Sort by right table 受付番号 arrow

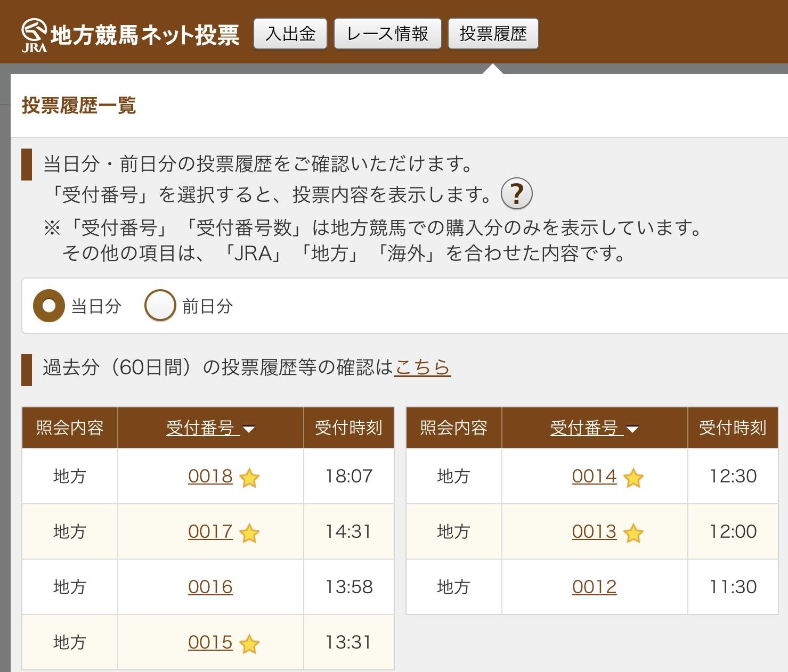(x=632, y=429)
